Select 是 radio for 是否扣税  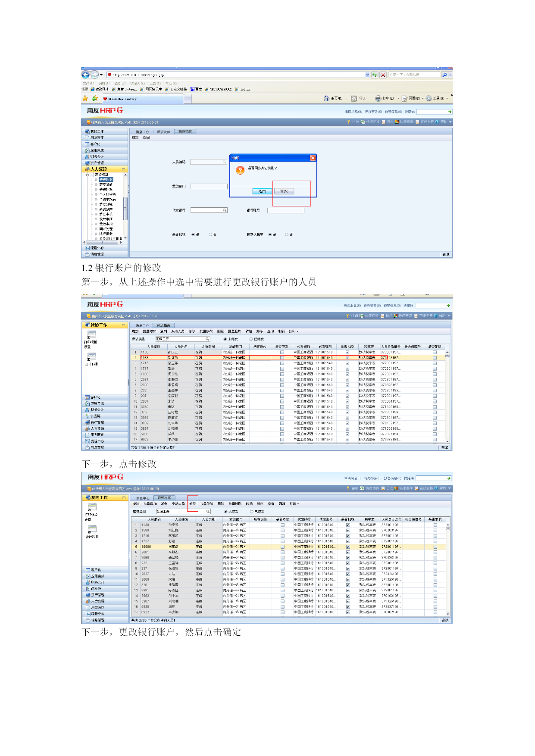tap(193, 234)
